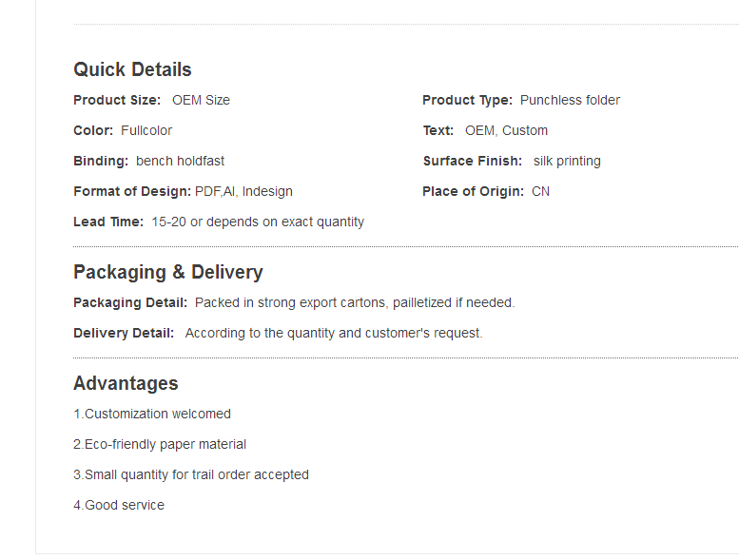The height and width of the screenshot is (560, 739).
Task: Click the bench holdfast binding value
Action: coord(180,161)
